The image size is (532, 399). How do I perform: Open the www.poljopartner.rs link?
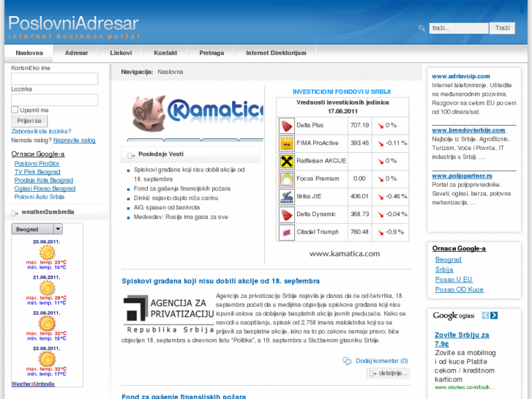click(462, 176)
